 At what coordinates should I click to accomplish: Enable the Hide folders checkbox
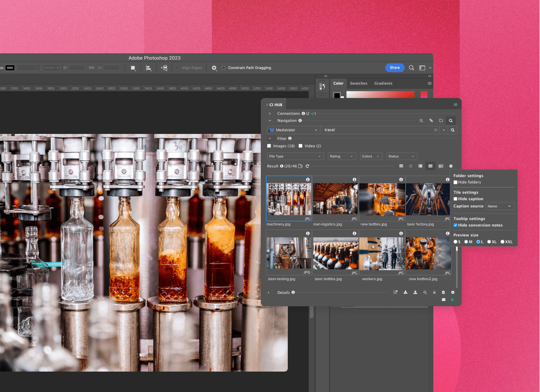455,183
